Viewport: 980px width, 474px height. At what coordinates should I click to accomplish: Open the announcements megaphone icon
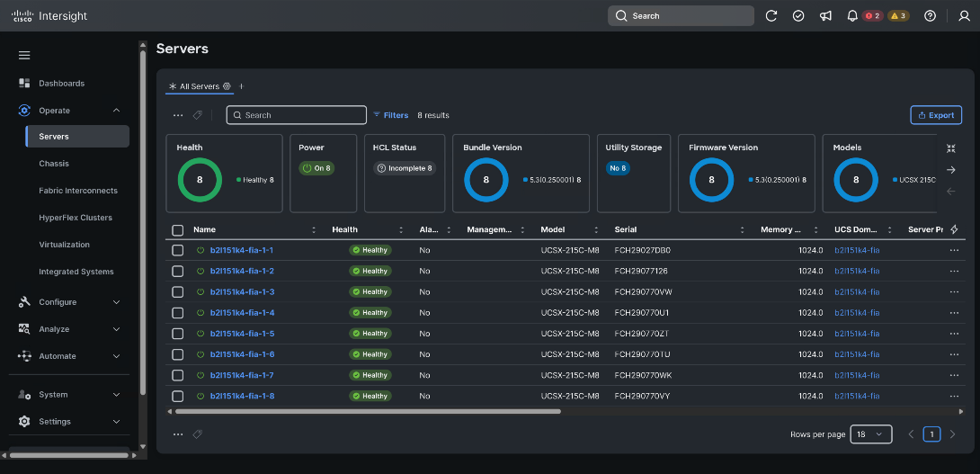click(825, 15)
